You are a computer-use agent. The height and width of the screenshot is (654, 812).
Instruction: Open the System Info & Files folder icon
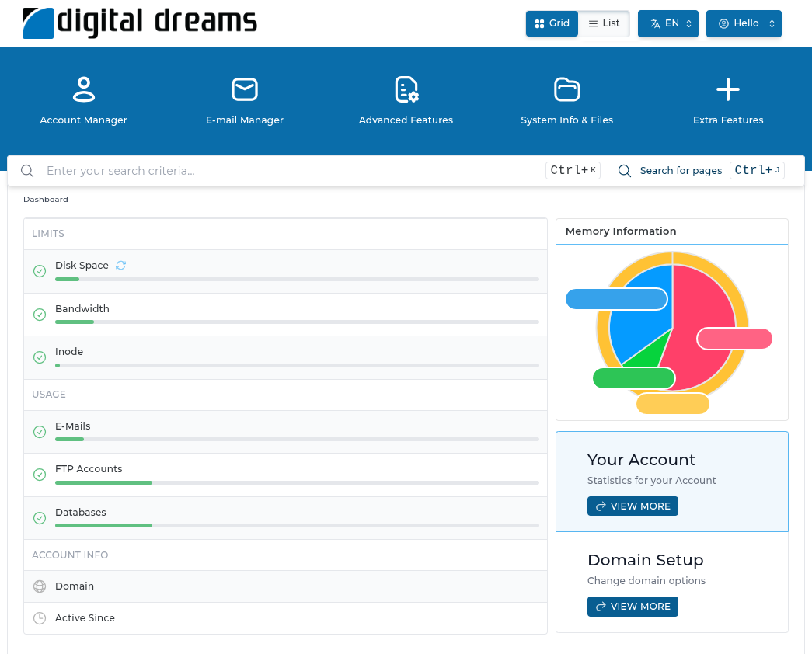[x=567, y=89]
